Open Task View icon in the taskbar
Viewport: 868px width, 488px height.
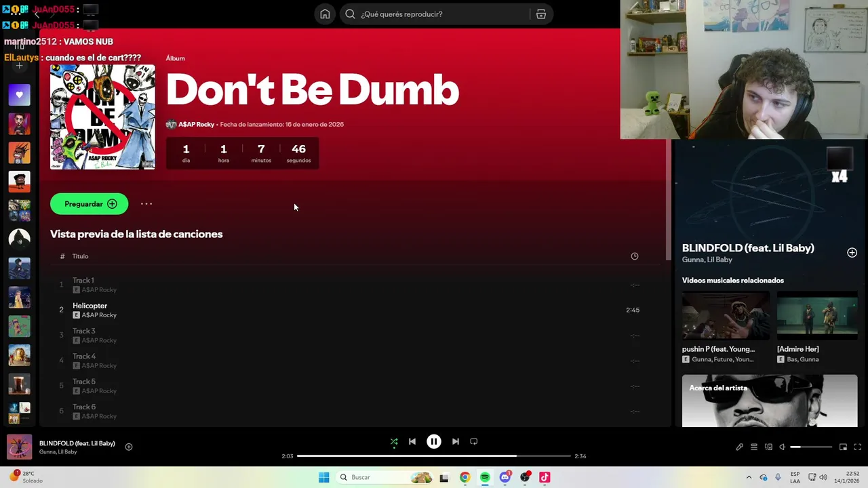click(x=444, y=477)
